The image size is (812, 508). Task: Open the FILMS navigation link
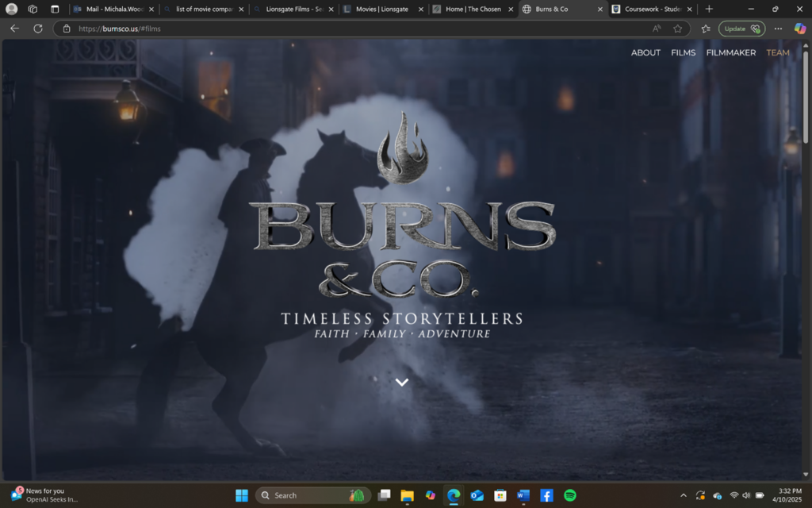683,53
